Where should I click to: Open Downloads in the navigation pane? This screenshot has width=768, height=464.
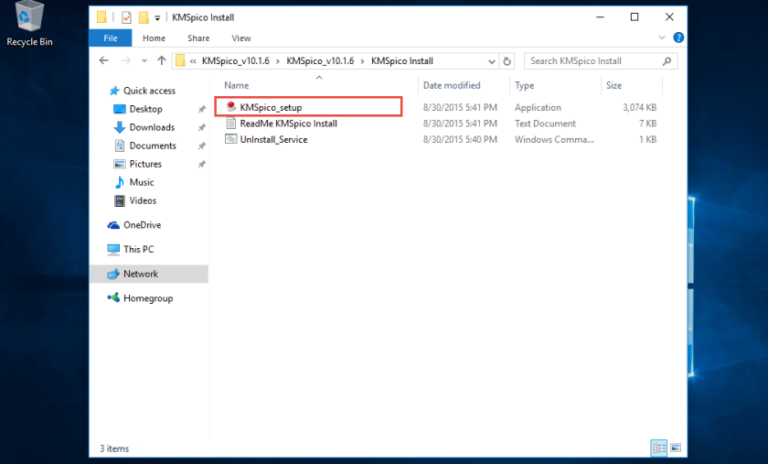[x=152, y=127]
